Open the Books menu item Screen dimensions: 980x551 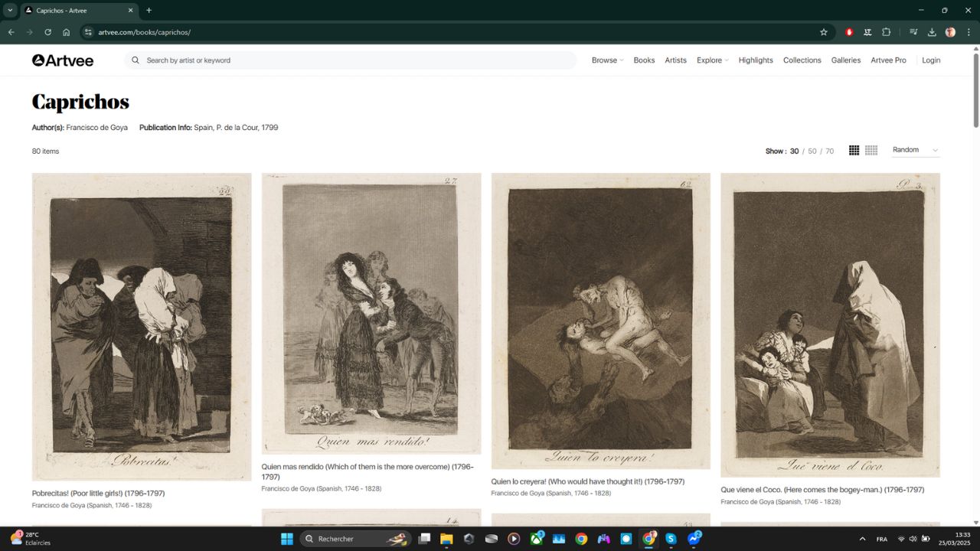pyautogui.click(x=644, y=60)
